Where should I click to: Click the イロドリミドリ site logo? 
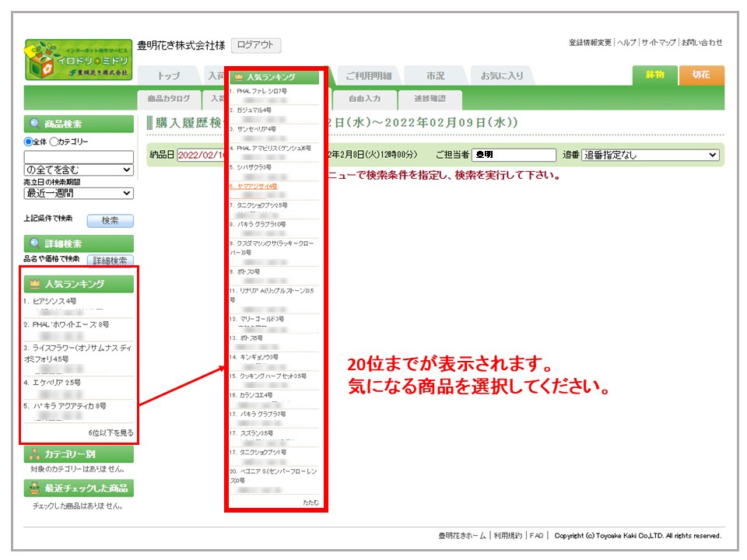(x=78, y=59)
